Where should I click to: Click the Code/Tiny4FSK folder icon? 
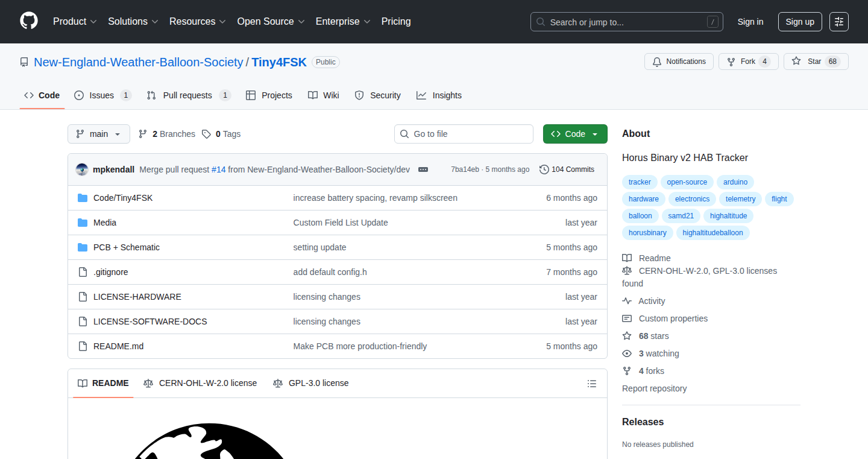pyautogui.click(x=83, y=198)
